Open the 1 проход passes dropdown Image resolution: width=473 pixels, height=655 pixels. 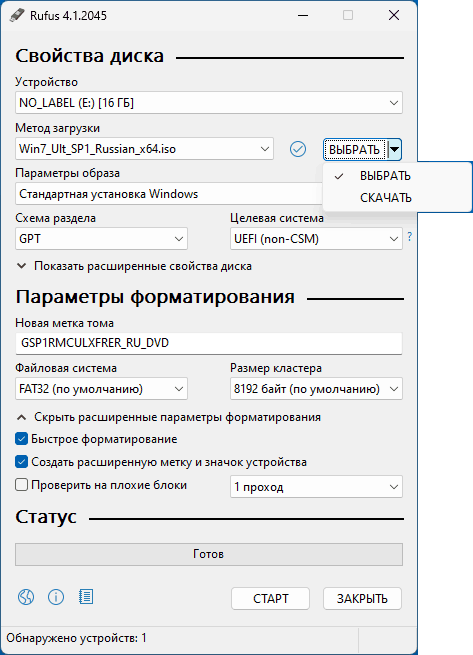[316, 487]
